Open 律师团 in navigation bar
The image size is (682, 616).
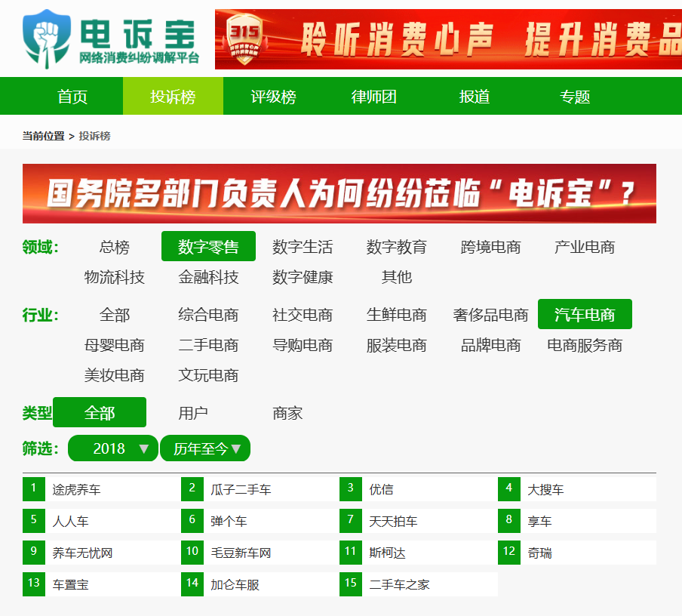pos(373,97)
